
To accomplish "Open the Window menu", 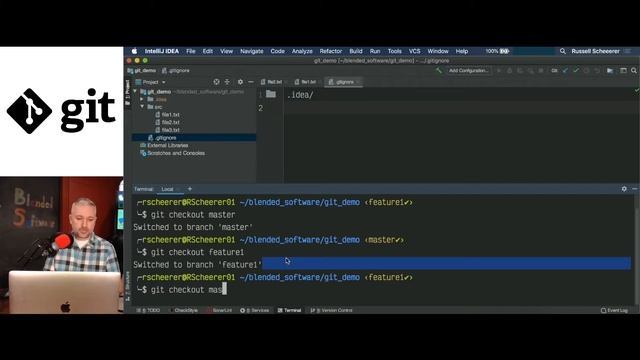I will click(x=438, y=51).
